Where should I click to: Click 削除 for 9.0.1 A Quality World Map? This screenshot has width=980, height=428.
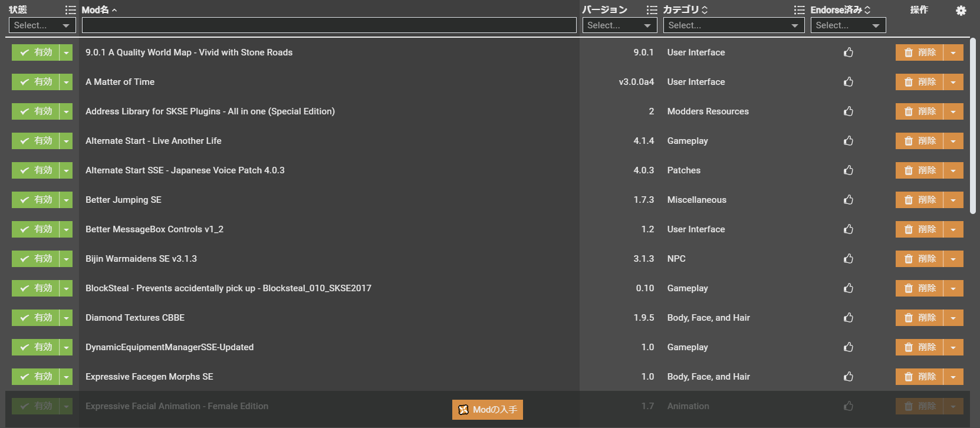pyautogui.click(x=919, y=52)
